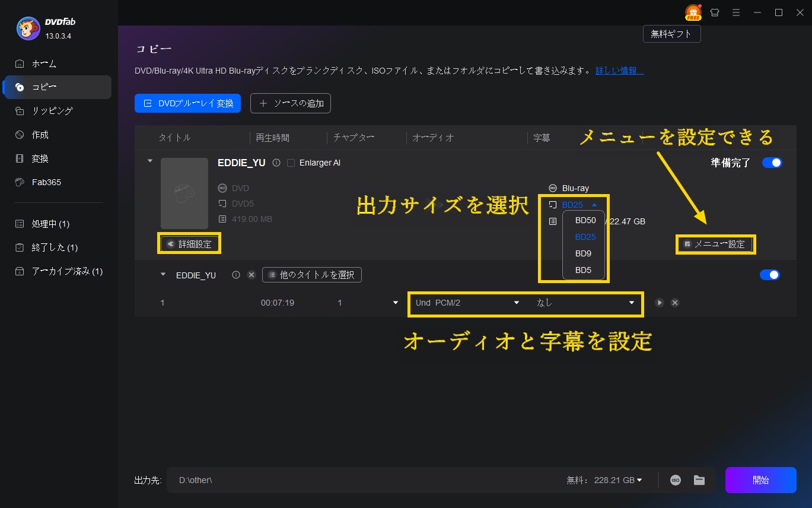Viewport: 812px width, 508px height.
Task: Toggle the EDDIE_YU title row switch
Action: point(769,275)
